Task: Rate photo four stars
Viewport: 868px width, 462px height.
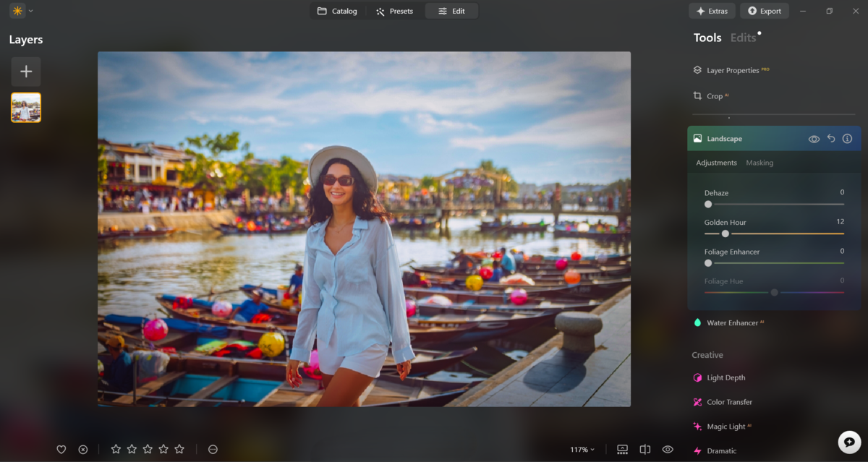Action: (x=163, y=449)
